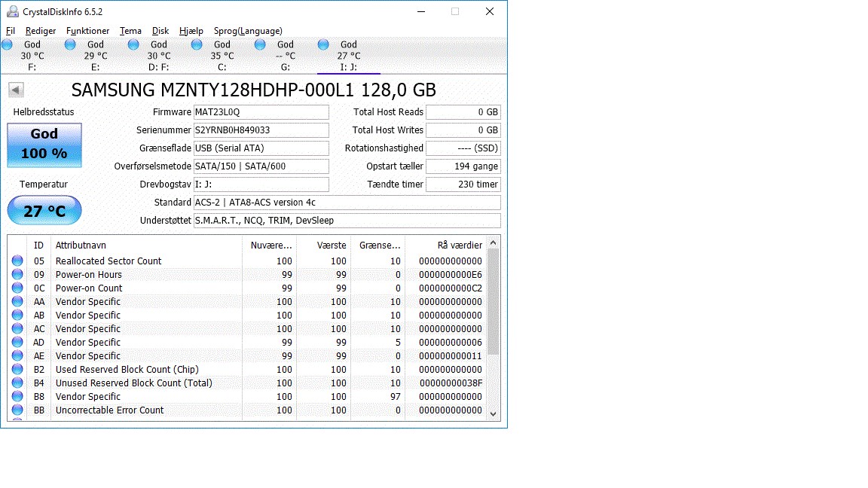This screenshot has height=488, width=868.
Task: Open the Tema menu
Action: pos(130,31)
